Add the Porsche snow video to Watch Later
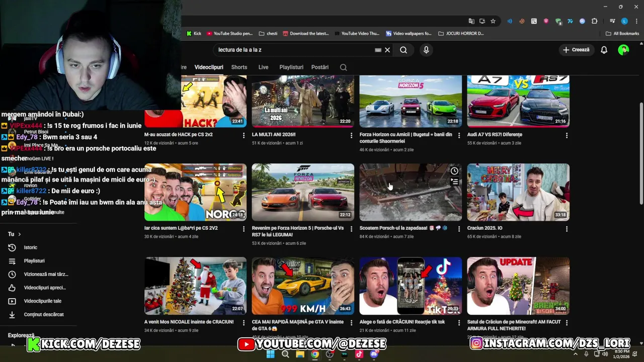This screenshot has height=362, width=644. click(454, 171)
